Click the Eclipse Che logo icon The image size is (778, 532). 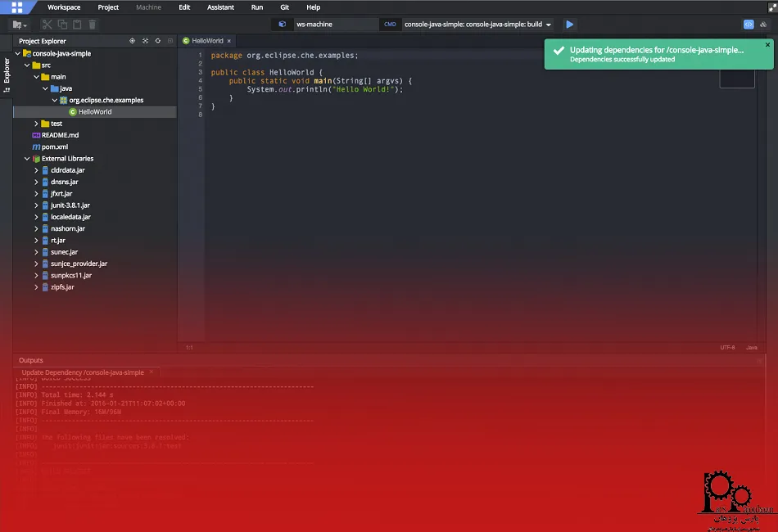coord(17,7)
